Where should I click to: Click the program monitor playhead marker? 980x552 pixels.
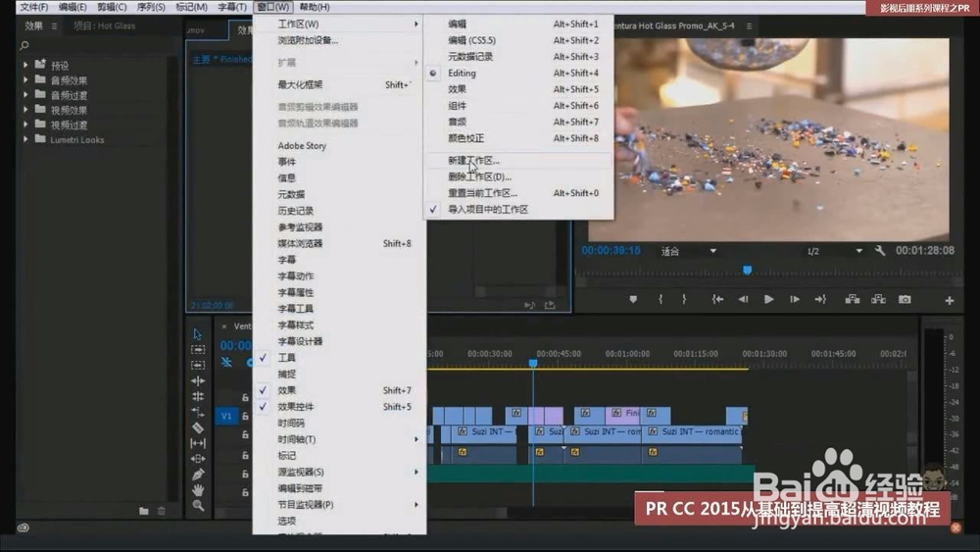tap(747, 270)
